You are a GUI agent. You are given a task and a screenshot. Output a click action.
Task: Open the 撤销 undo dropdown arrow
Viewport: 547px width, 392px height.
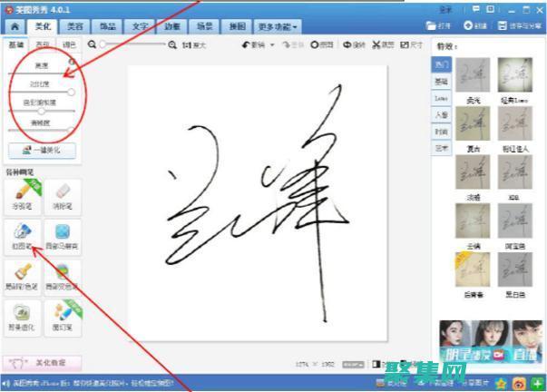point(271,44)
